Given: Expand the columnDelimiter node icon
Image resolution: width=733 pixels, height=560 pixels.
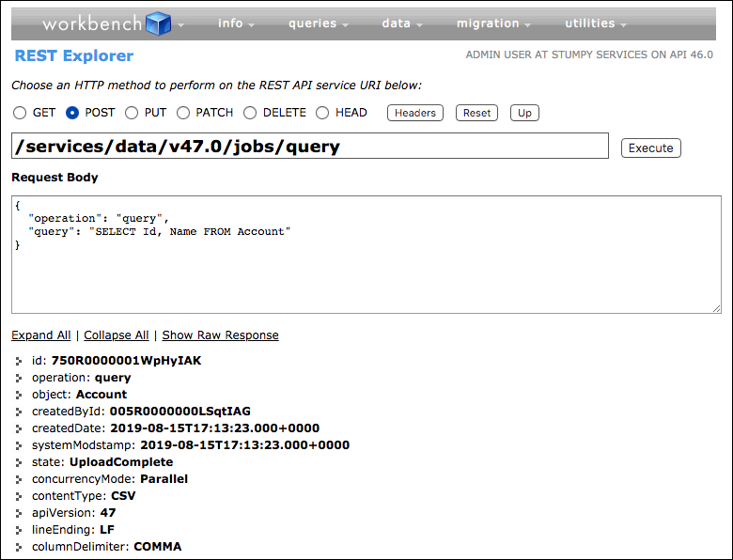Looking at the screenshot, I should [x=19, y=547].
